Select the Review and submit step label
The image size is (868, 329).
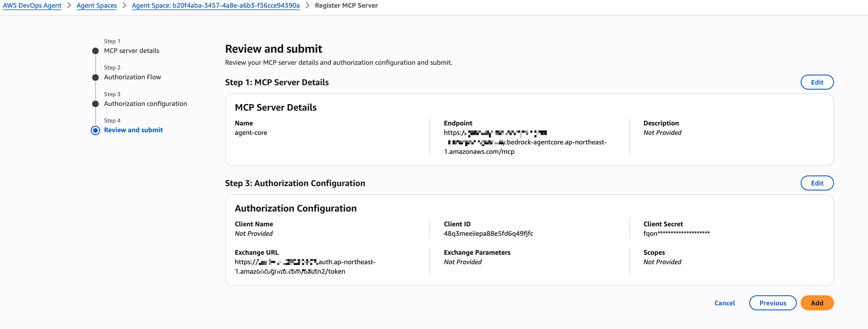click(133, 130)
